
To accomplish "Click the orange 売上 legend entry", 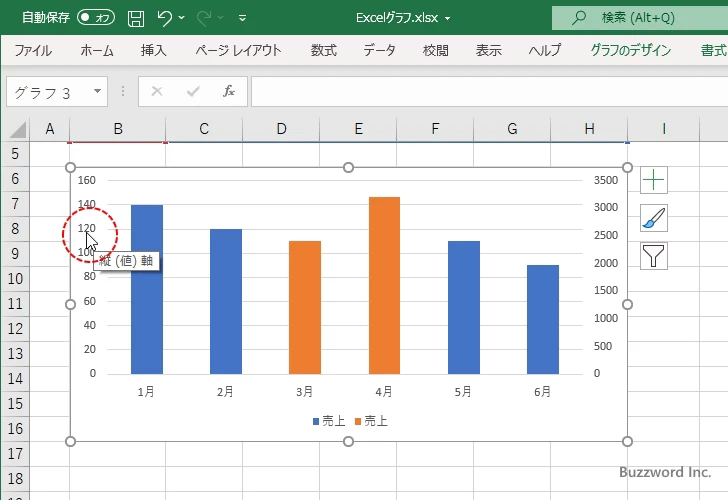I will pyautogui.click(x=371, y=421).
